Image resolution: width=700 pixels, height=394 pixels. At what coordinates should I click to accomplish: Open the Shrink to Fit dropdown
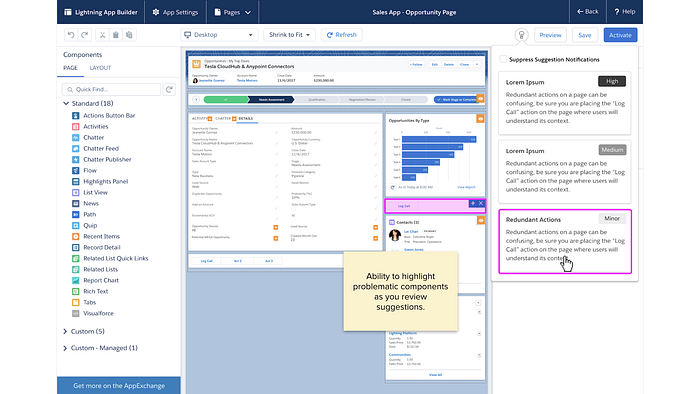[289, 35]
